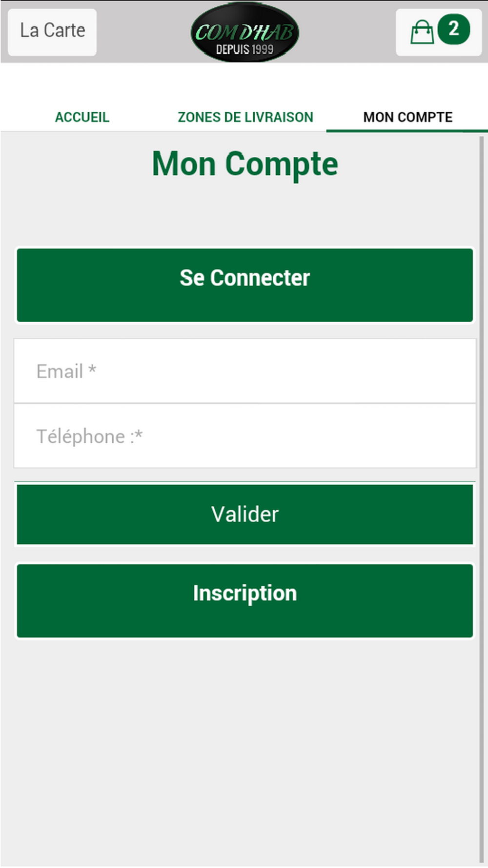488x868 pixels.
Task: Click the cart button box in header
Action: pos(439,32)
